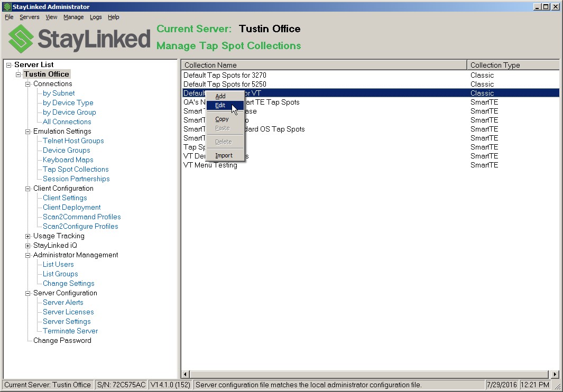Viewport: 563px width, 392px height.
Task: Expand the Usage Tracking tree node
Action: 28,236
